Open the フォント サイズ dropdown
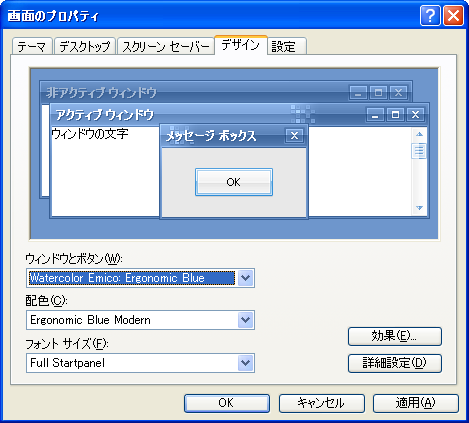Screen dimensions: 469x423 [x=246, y=363]
